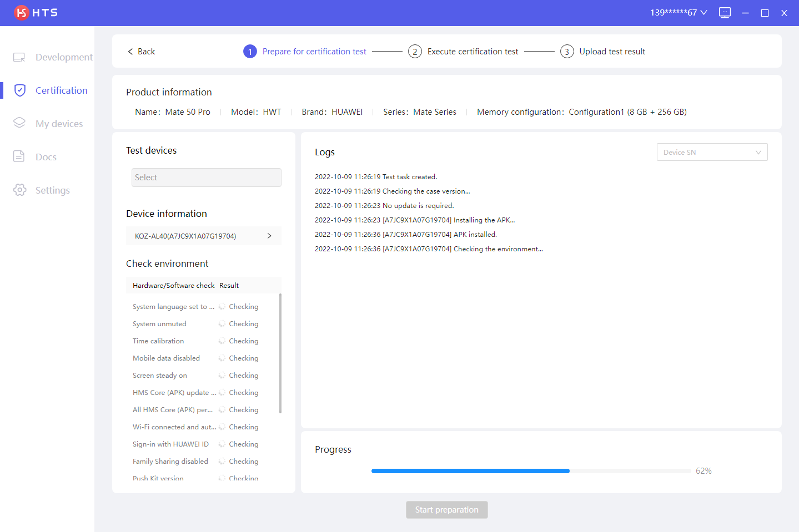Click the 'Installing the APK...' log entry
This screenshot has height=532, width=799.
415,220
